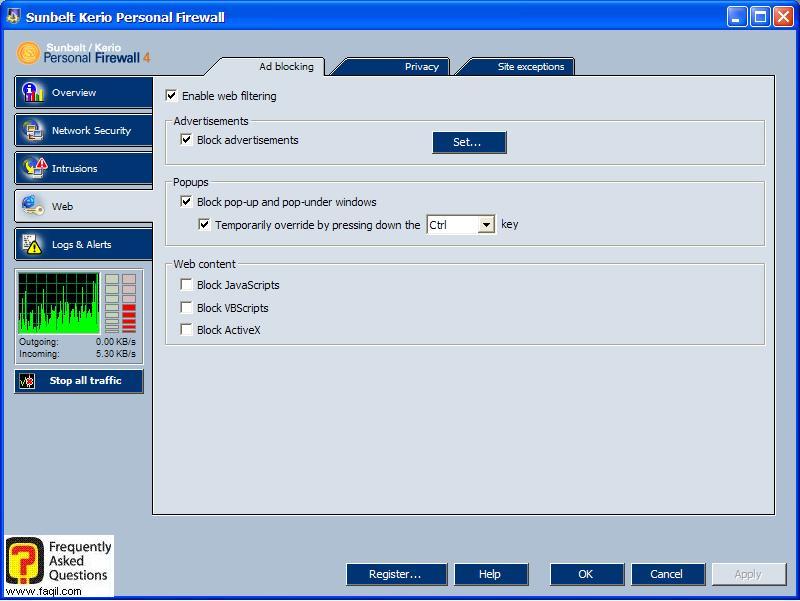
Task: Switch to the Privacy tab
Action: tap(421, 66)
